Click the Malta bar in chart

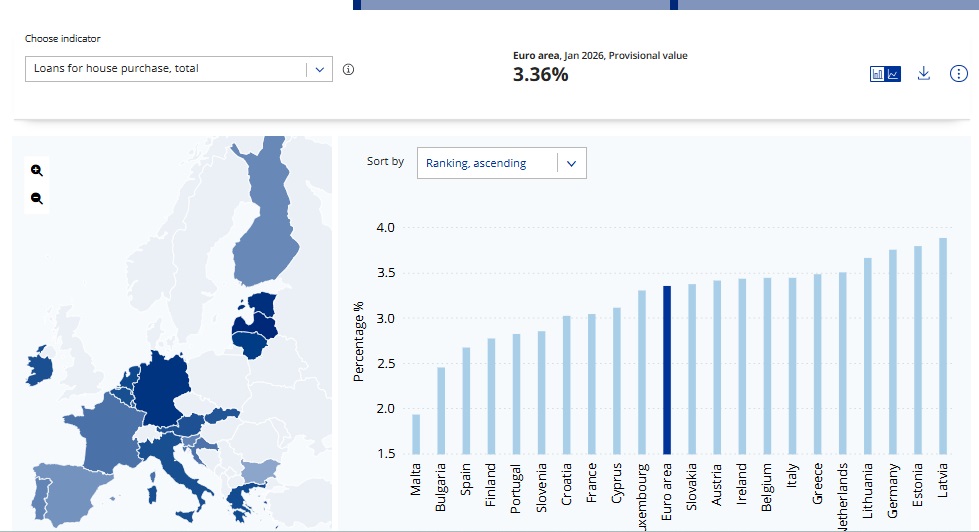416,433
